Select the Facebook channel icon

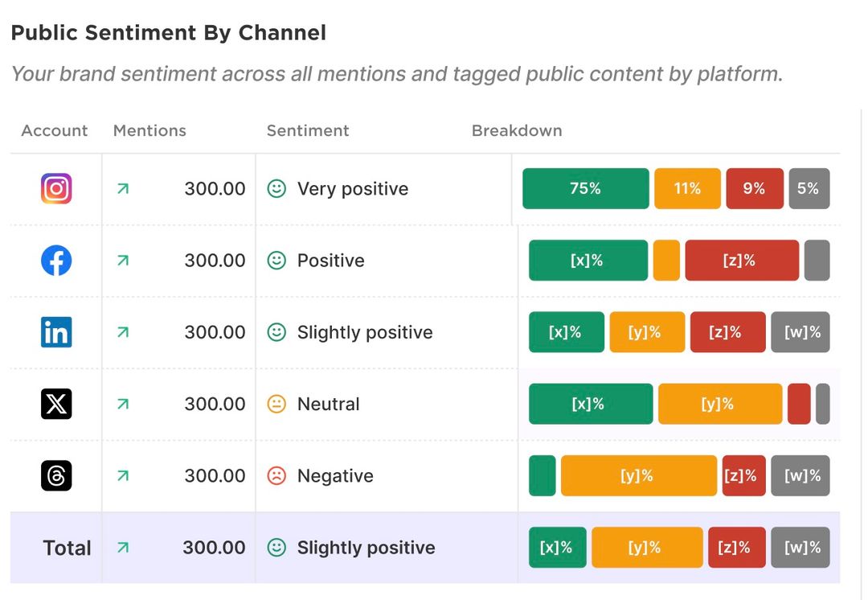pos(55,260)
